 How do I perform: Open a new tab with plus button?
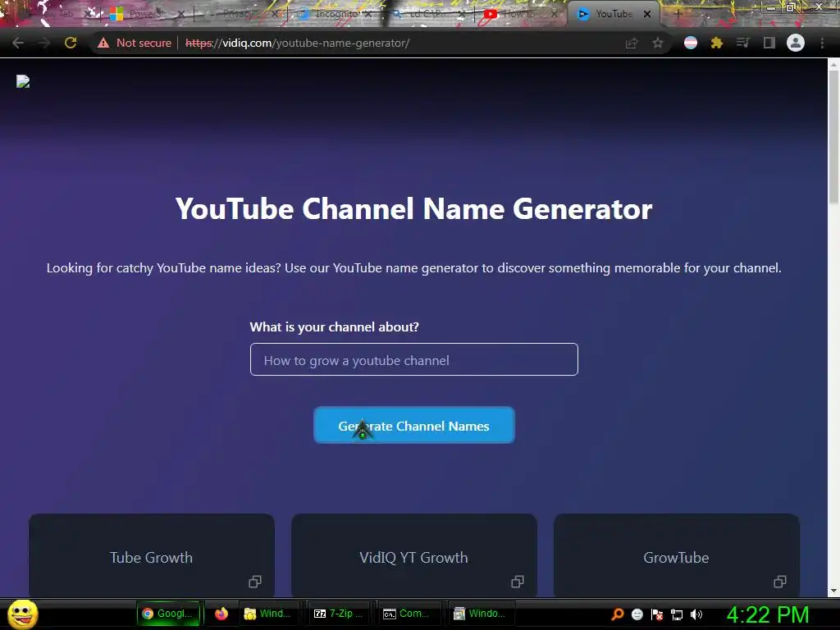pyautogui.click(x=677, y=14)
